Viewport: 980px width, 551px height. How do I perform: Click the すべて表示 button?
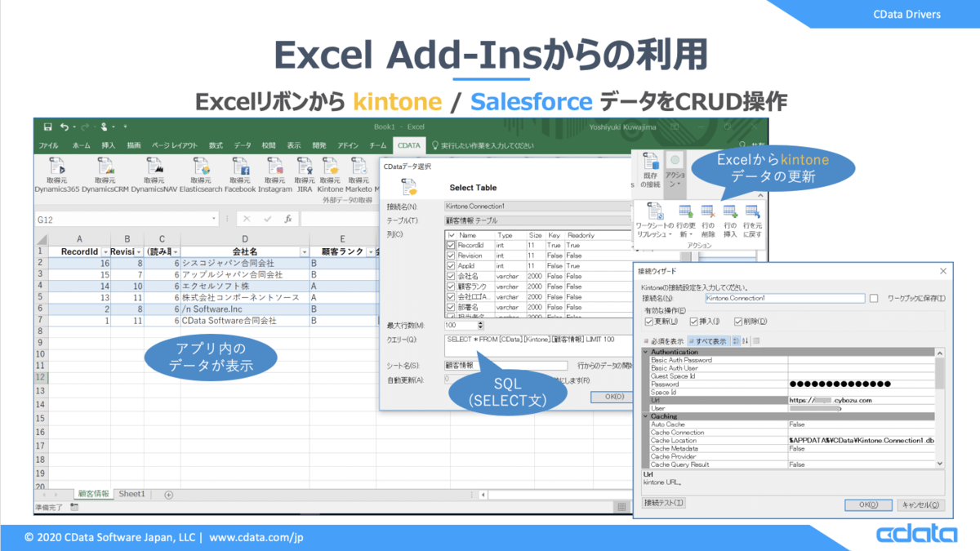pyautogui.click(x=709, y=340)
